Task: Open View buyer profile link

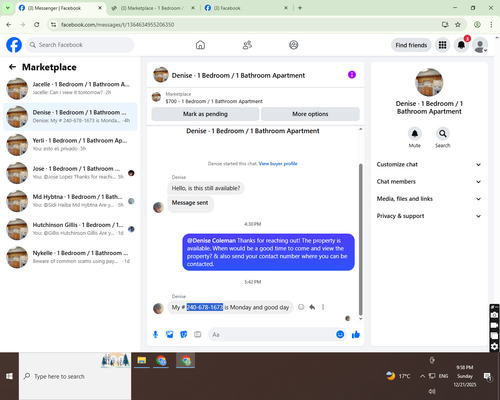Action: (278, 164)
